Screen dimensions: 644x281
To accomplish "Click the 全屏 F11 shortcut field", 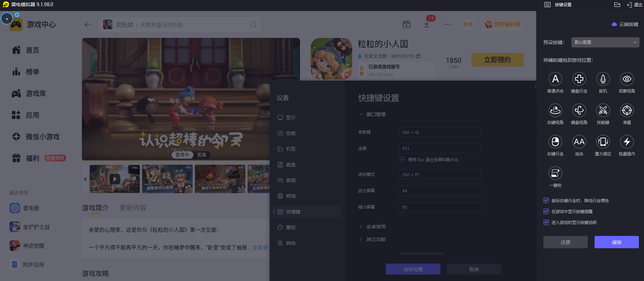I will 440,149.
